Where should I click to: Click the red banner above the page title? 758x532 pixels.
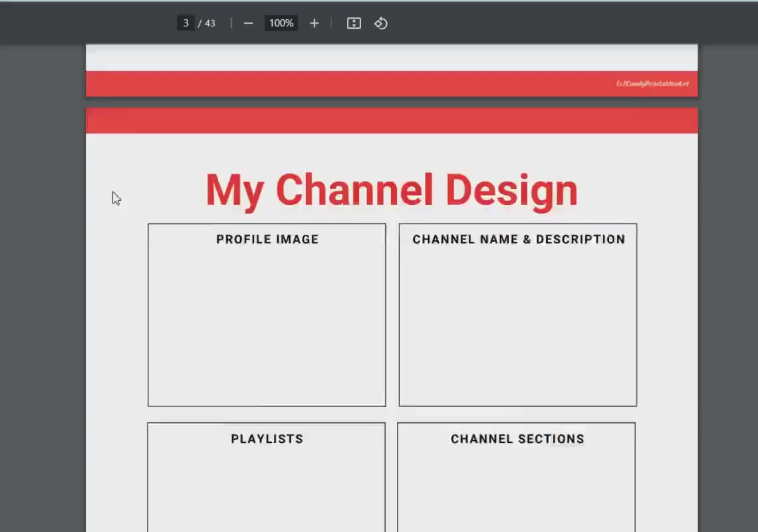[392, 120]
